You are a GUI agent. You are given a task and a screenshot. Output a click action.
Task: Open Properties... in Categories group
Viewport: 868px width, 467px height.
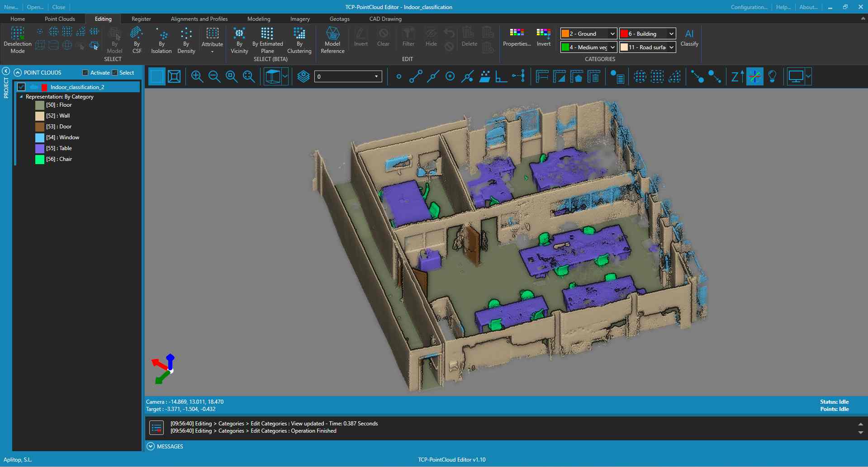pyautogui.click(x=517, y=38)
